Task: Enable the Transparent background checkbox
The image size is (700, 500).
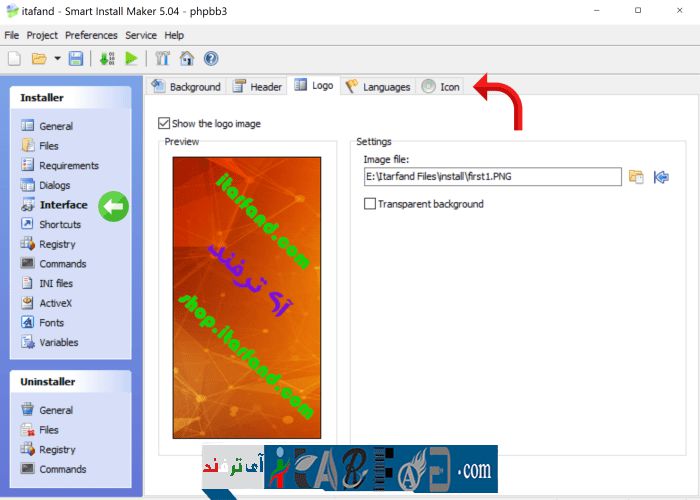Action: (x=371, y=204)
